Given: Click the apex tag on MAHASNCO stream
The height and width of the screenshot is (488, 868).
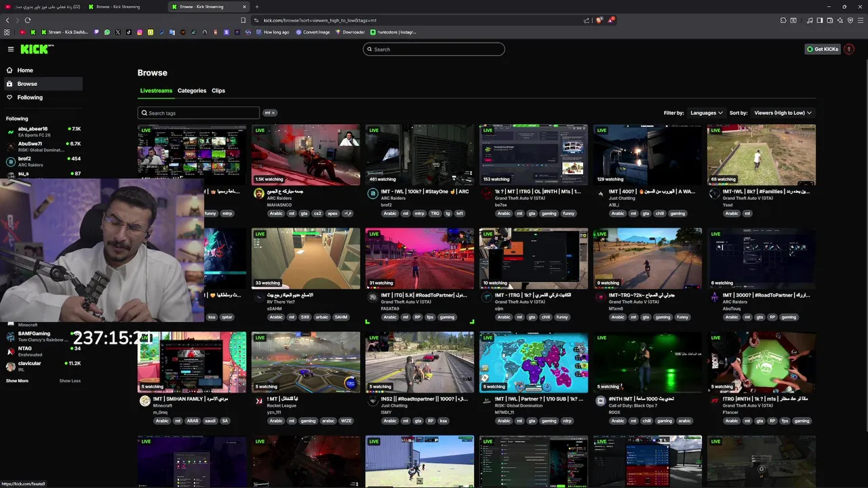Looking at the screenshot, I should pos(332,213).
